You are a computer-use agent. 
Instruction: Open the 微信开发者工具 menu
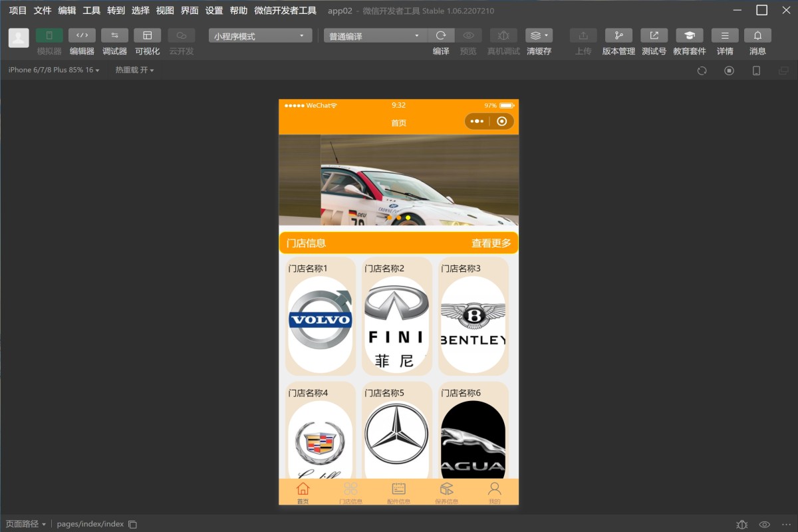click(x=285, y=11)
